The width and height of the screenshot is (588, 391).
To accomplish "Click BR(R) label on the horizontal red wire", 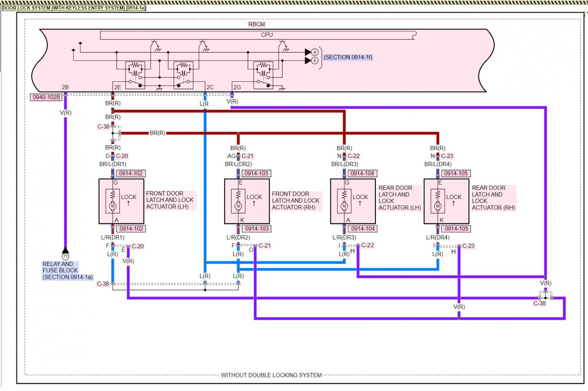I will click(x=158, y=133).
